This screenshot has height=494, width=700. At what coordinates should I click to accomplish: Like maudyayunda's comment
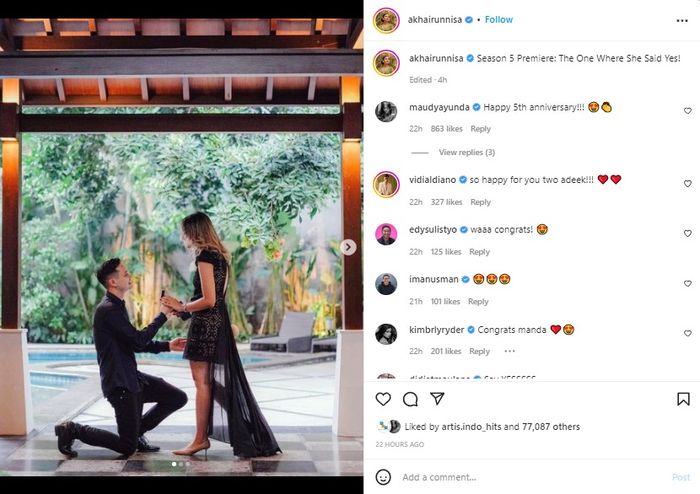(x=687, y=111)
